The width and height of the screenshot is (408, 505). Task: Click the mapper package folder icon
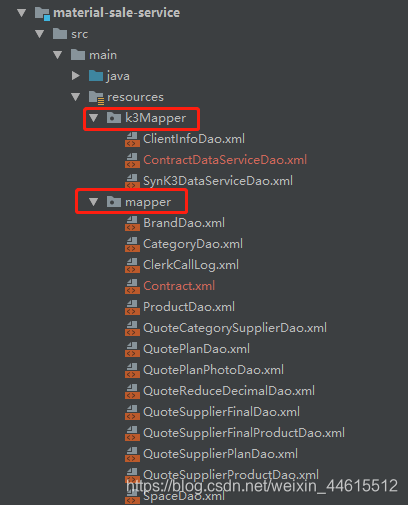point(114,202)
